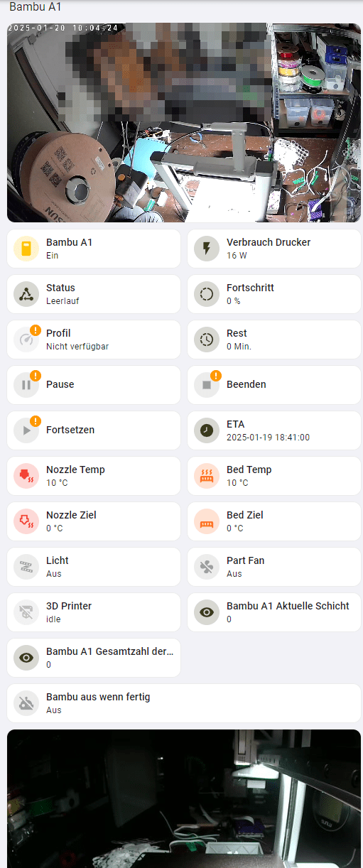Click the Nozzle Temp thermometer icon
The height and width of the screenshot is (868, 363).
(26, 476)
